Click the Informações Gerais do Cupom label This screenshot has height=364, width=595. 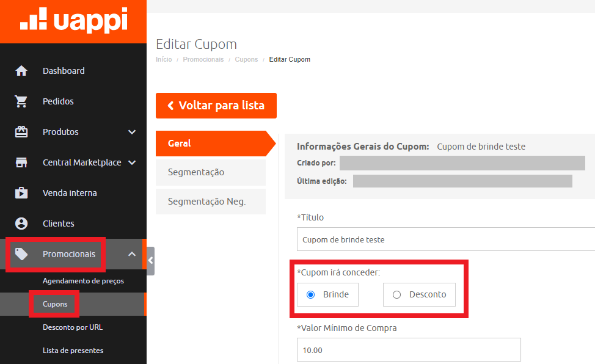click(x=363, y=147)
